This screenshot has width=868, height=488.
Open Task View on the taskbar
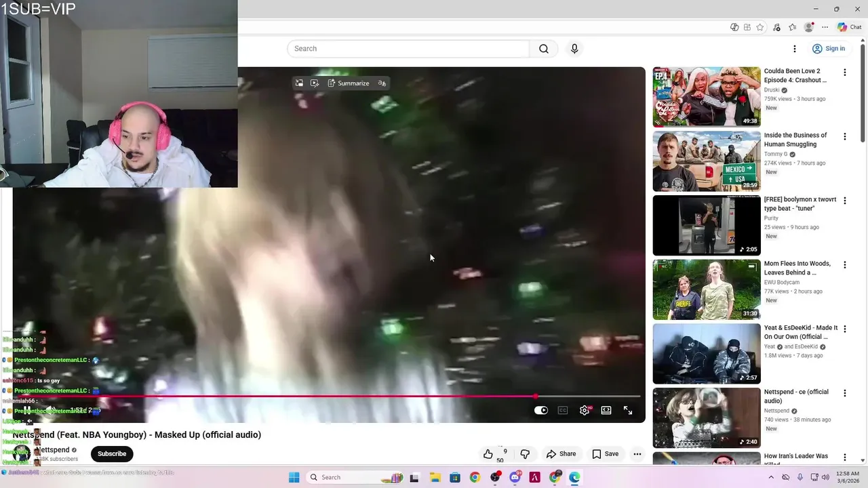point(414,477)
